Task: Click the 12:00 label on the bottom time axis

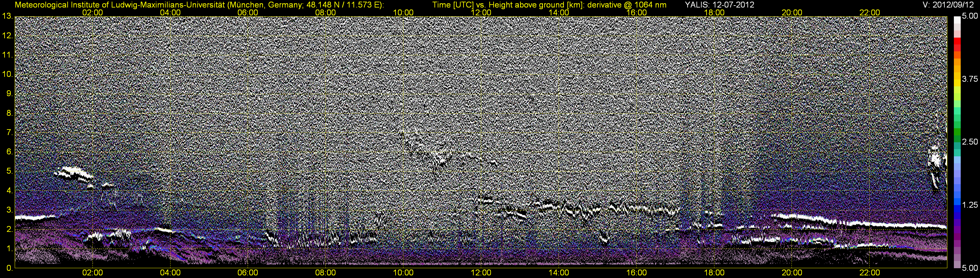Action: (x=481, y=273)
